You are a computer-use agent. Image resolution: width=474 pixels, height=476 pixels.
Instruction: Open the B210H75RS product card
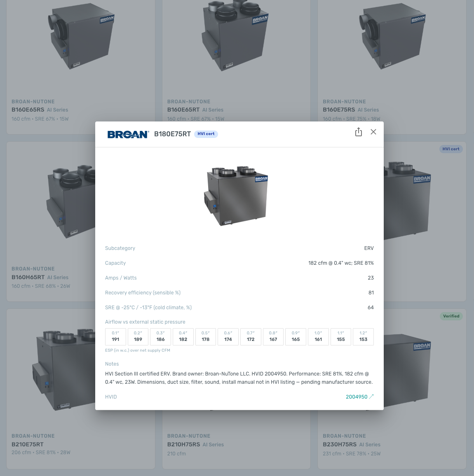237,440
